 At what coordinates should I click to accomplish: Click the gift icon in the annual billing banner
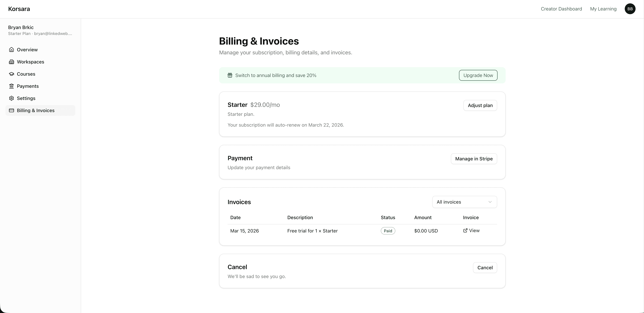tap(230, 75)
